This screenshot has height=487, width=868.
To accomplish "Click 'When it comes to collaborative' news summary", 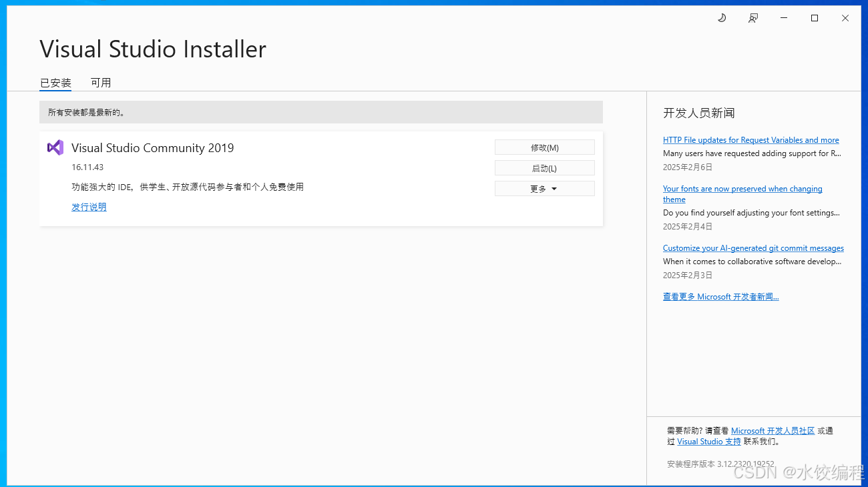I will (x=752, y=262).
